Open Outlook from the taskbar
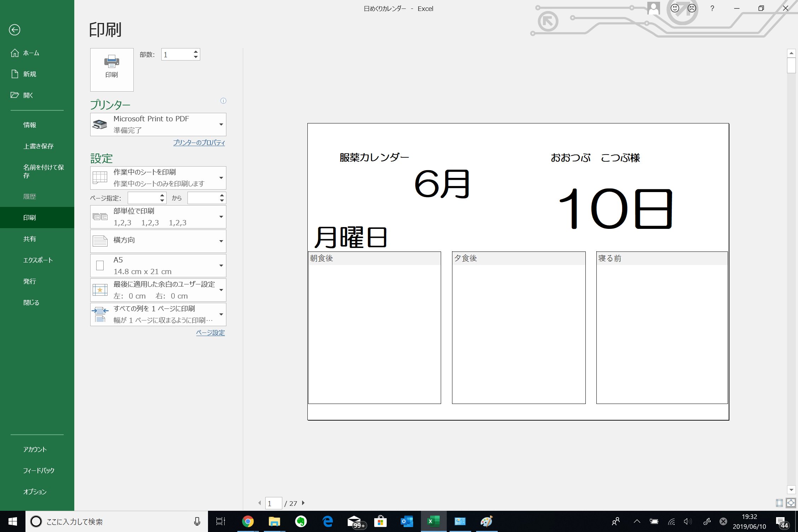Image resolution: width=798 pixels, height=532 pixels. tap(407, 521)
